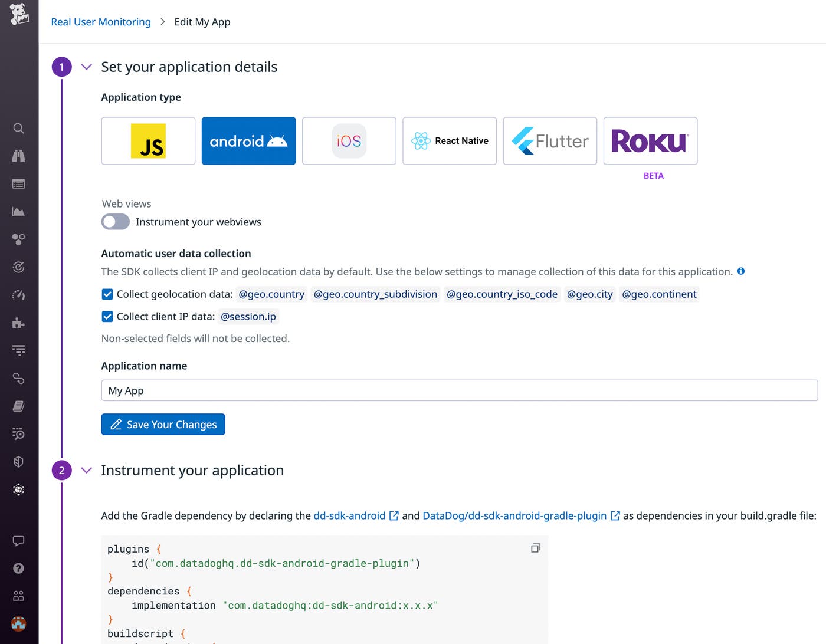Click the Application name input field
The width and height of the screenshot is (826, 644).
[x=459, y=390]
